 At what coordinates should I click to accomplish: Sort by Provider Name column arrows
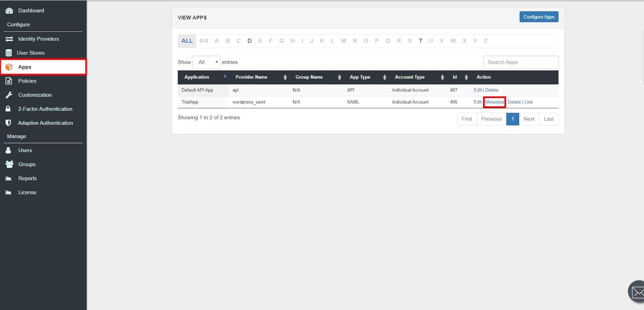[285, 77]
